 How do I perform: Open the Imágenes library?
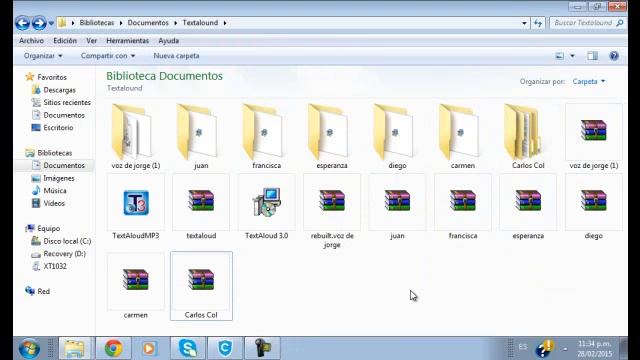point(59,178)
